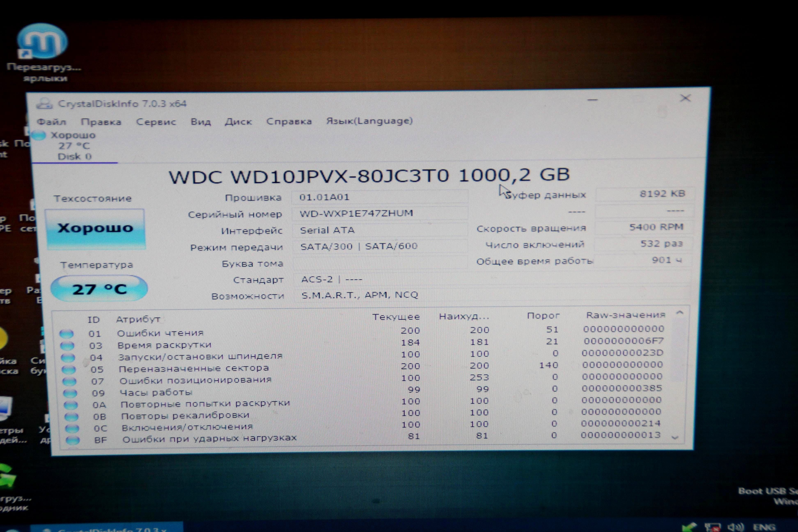
Task: Click the Наихуд... column header
Action: [464, 316]
